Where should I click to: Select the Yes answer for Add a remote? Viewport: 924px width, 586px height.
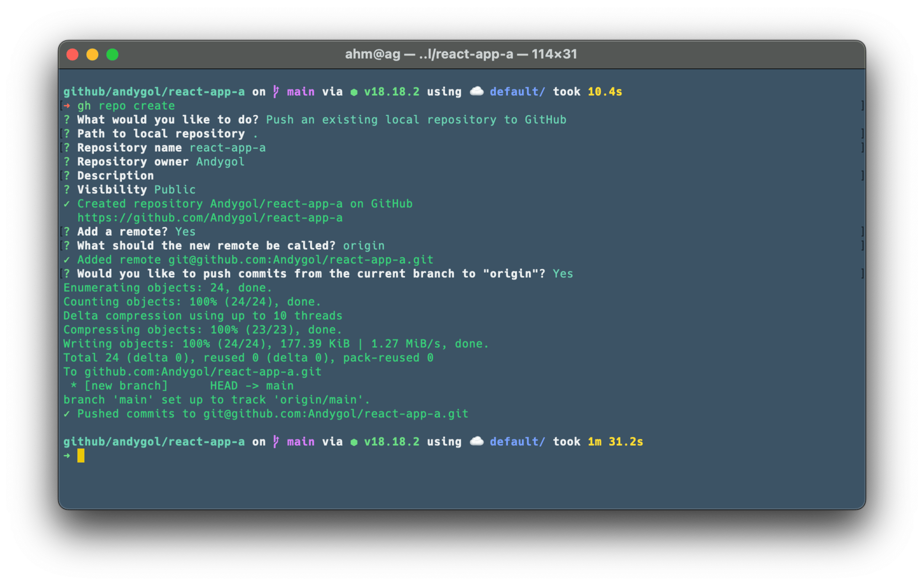[185, 231]
